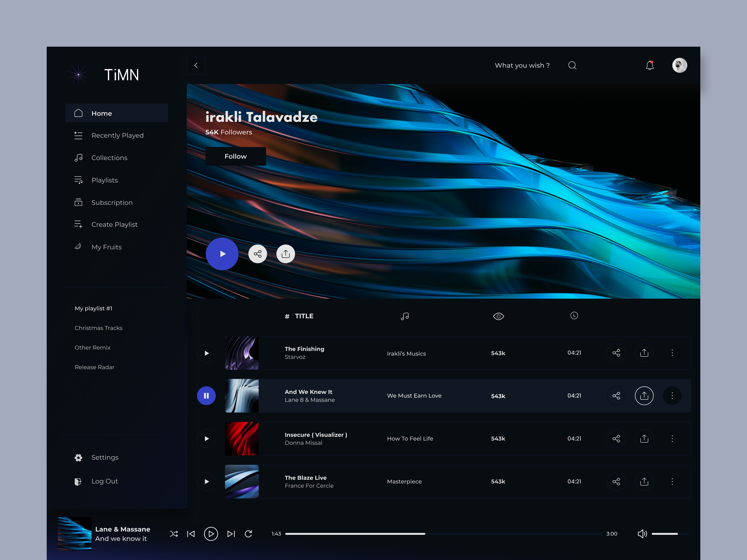
Task: Open Create Playlist
Action: [114, 224]
